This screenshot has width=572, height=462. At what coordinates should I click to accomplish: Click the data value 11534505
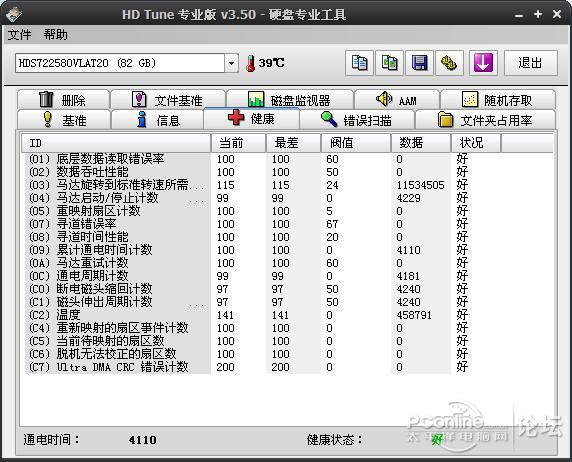point(420,185)
